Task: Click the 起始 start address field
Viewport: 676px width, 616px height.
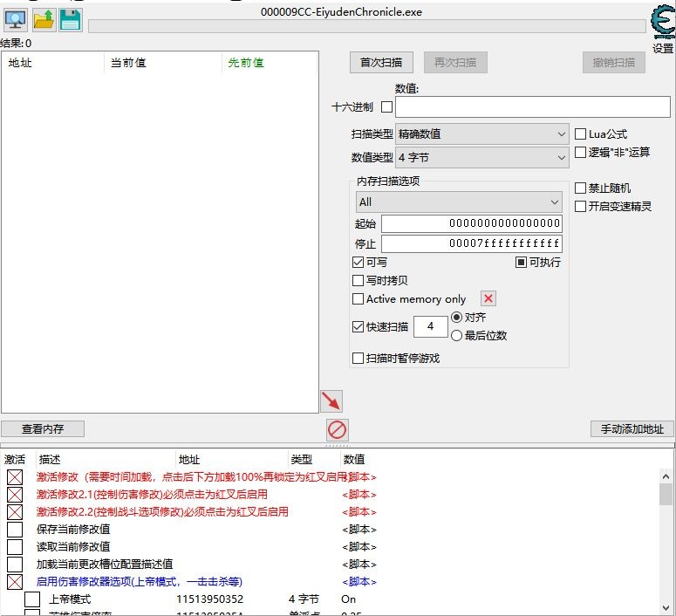Action: click(472, 223)
